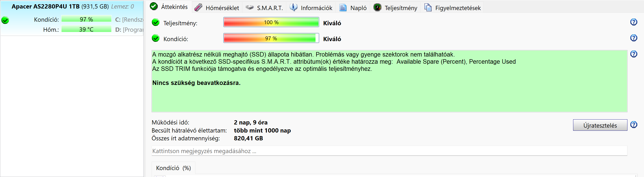644x177 pixels.
Task: Click the 39 °C temperature bar in sidebar
Action: click(x=86, y=29)
